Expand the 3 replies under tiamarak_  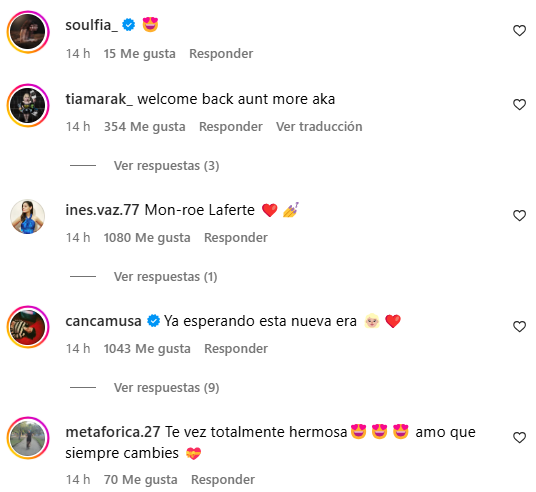click(166, 166)
